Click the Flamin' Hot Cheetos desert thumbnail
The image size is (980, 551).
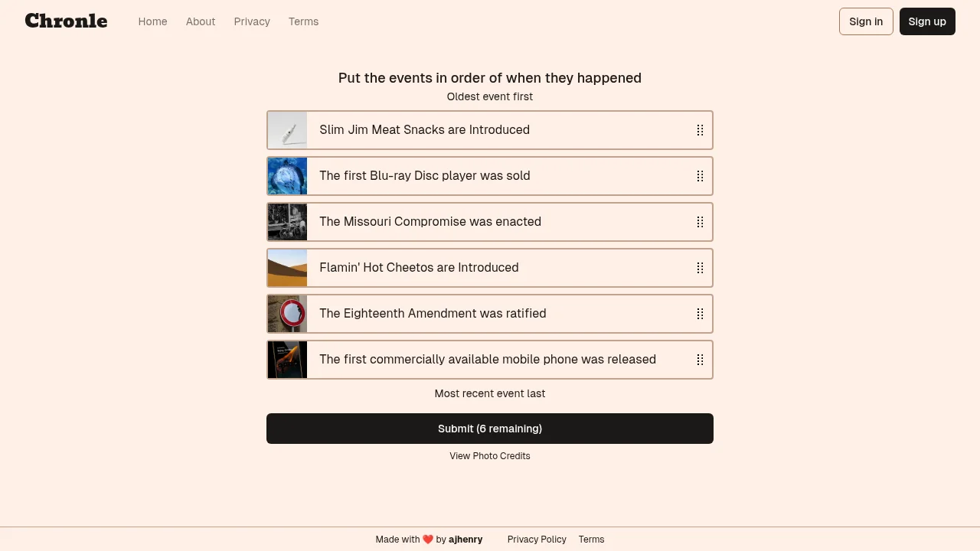(288, 268)
